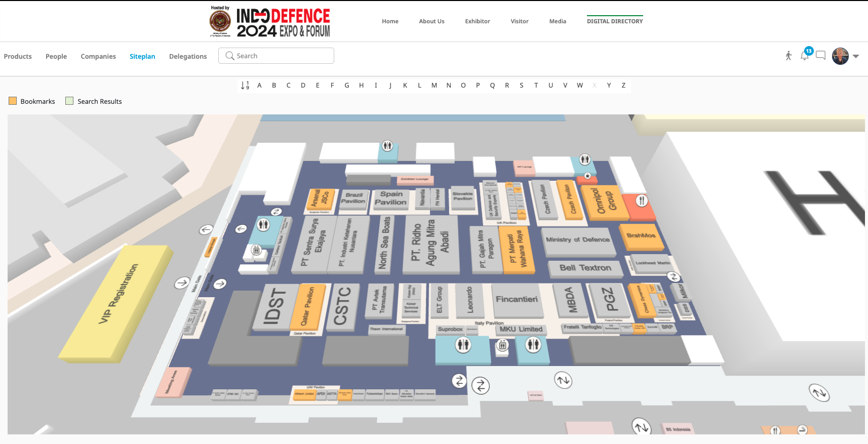Click the elevator icon below left restroom
The height and width of the screenshot is (444, 868).
(256, 250)
